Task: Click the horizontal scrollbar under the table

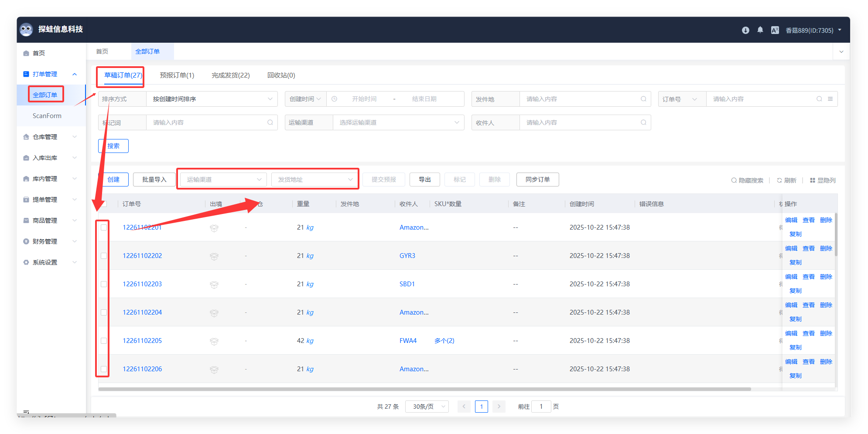Action: click(424, 389)
